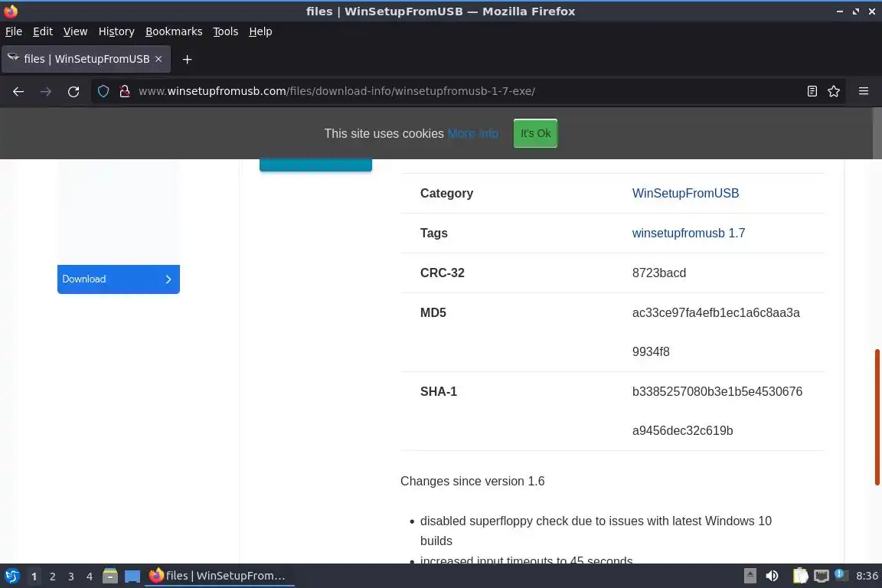Click the SHA-1 hash value text
The image size is (882, 588).
717,410
